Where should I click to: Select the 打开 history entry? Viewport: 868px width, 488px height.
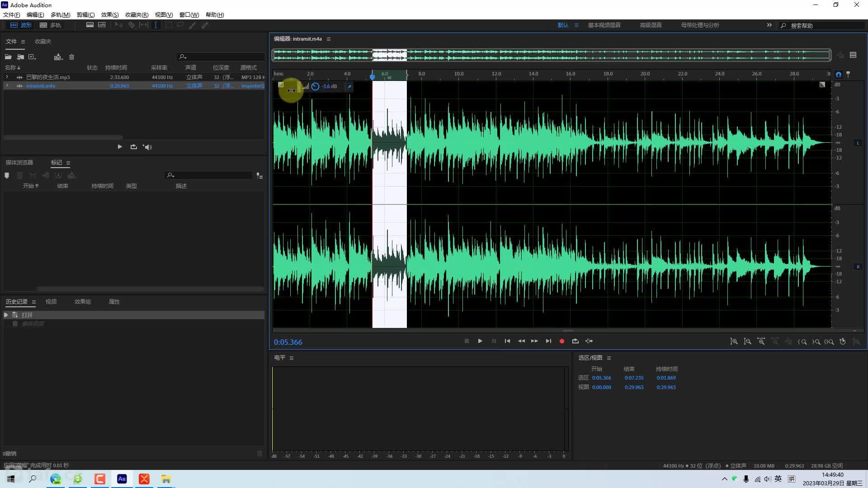click(x=133, y=315)
